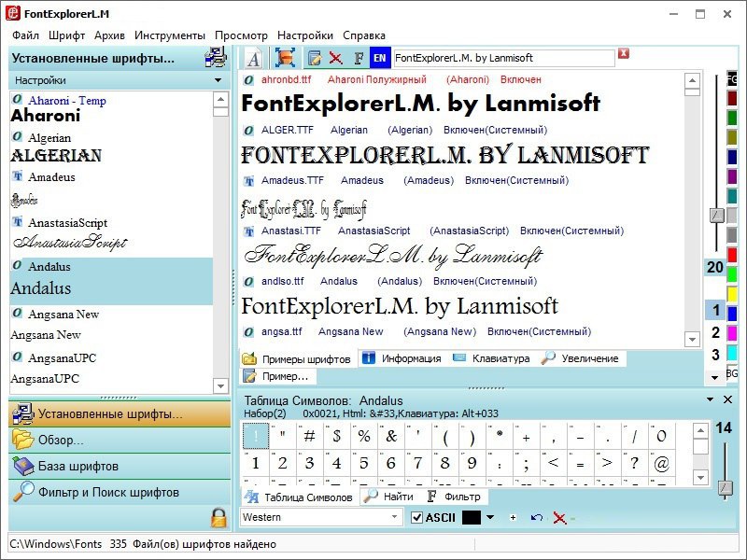Screen dimensions: 747x560
Task: Click the edit sample text notepad icon
Action: (315, 58)
